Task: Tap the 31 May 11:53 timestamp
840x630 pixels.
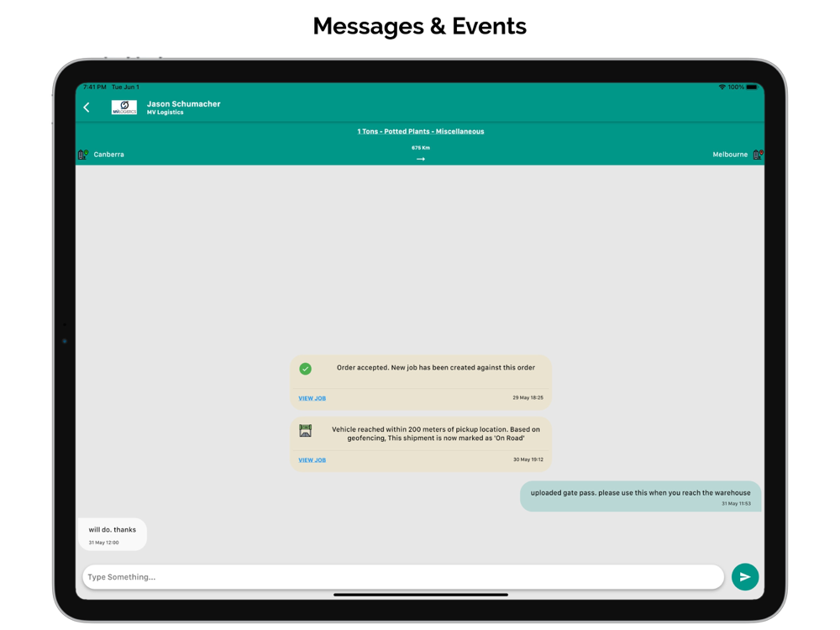Action: coord(736,503)
